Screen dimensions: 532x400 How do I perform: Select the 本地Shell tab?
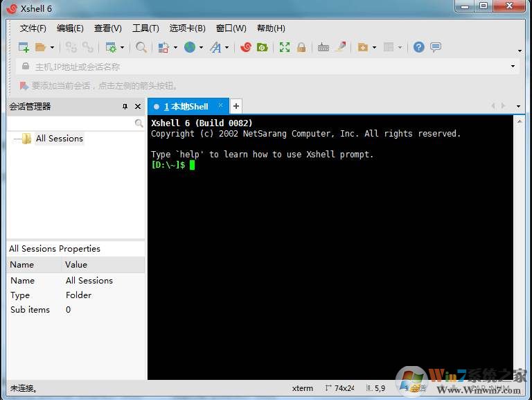tap(186, 107)
